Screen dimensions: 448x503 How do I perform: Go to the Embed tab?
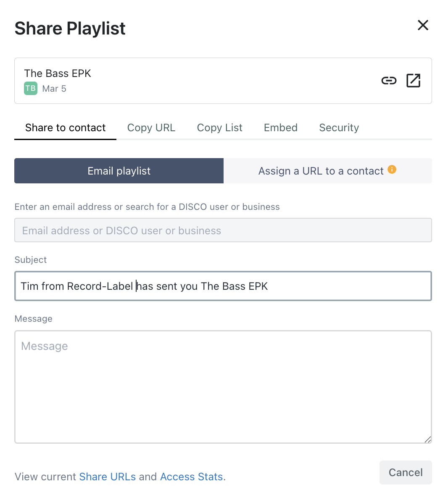click(x=281, y=128)
